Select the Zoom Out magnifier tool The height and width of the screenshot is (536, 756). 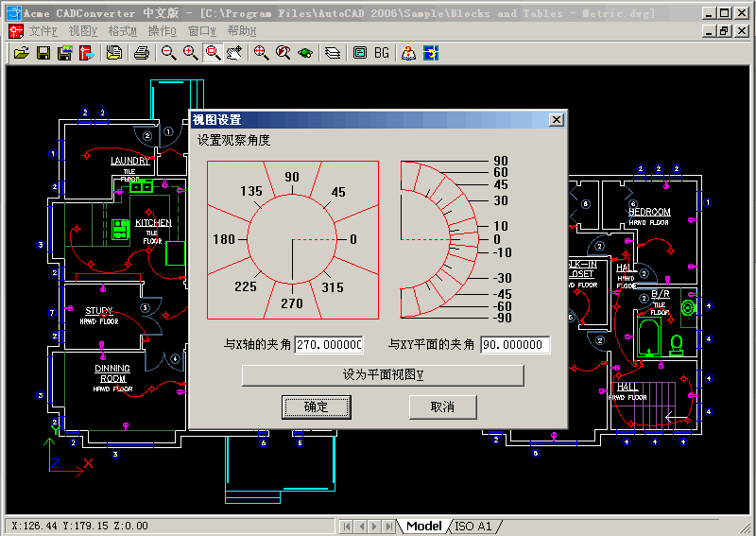click(x=168, y=53)
